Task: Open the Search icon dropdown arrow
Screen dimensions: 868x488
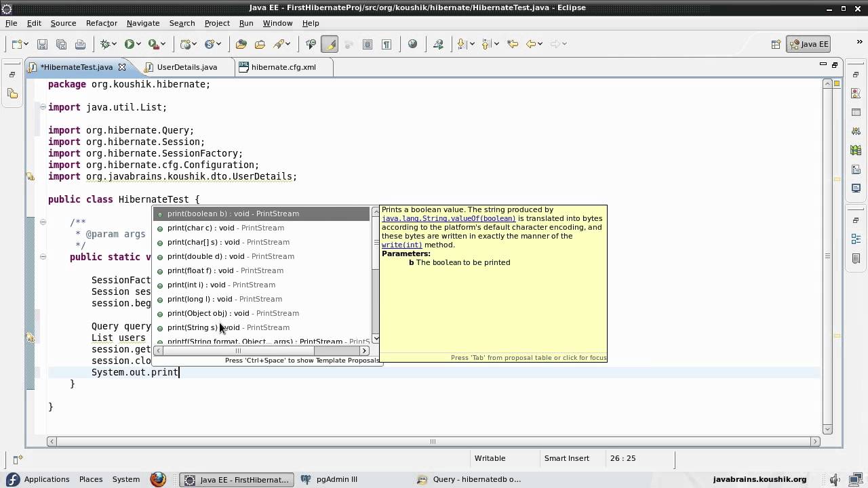Action: 288,44
